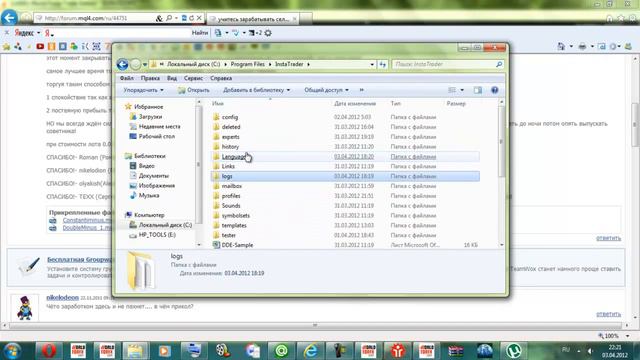Image resolution: width=640 pixels, height=360 pixels.
Task: Open the symbolsets folder
Action: [236, 216]
